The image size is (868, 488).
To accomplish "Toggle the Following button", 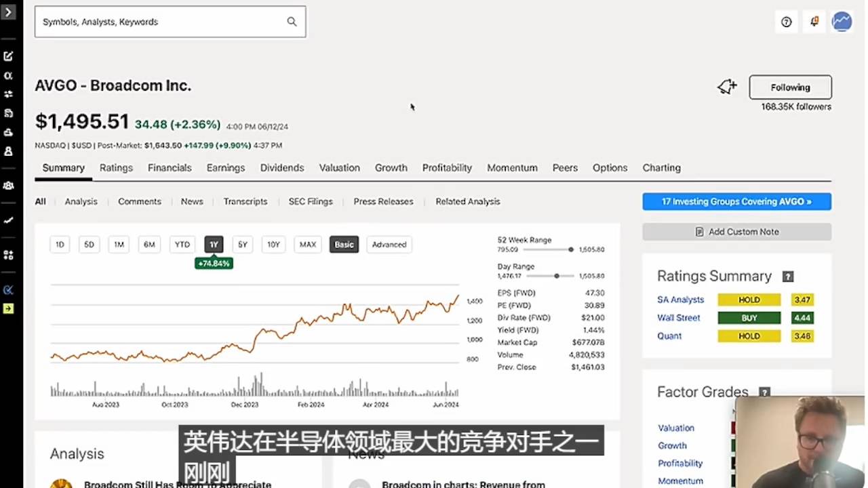I will pyautogui.click(x=790, y=87).
